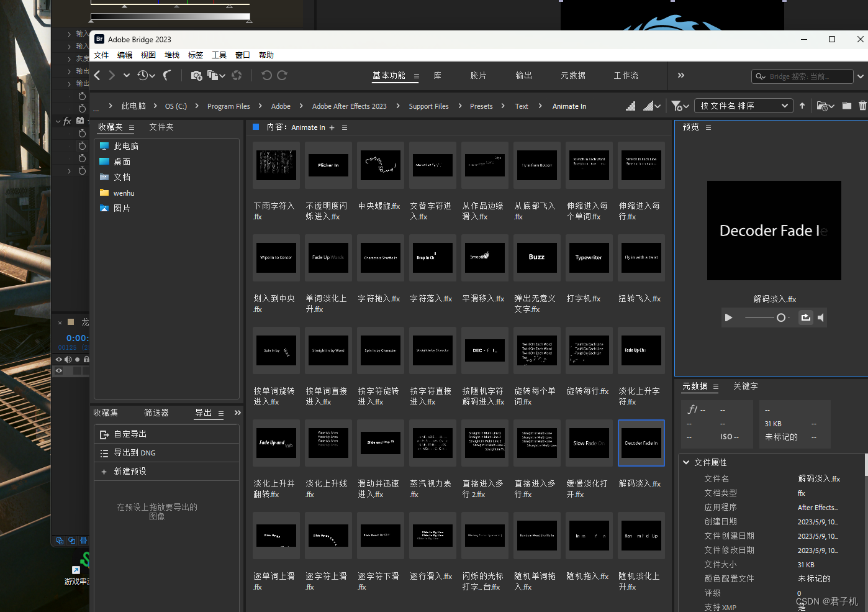This screenshot has width=868, height=612.
Task: Rotate 90° counterclockwise icon
Action: tap(266, 75)
